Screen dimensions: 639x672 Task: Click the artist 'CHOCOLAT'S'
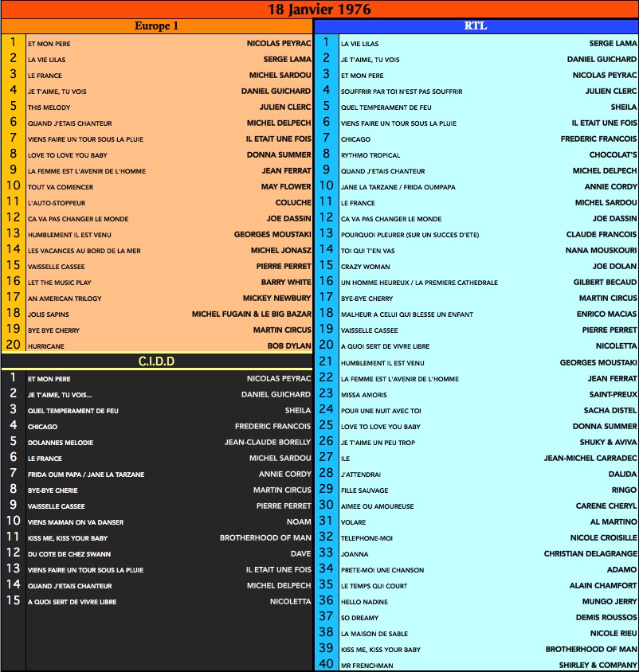pos(614,154)
